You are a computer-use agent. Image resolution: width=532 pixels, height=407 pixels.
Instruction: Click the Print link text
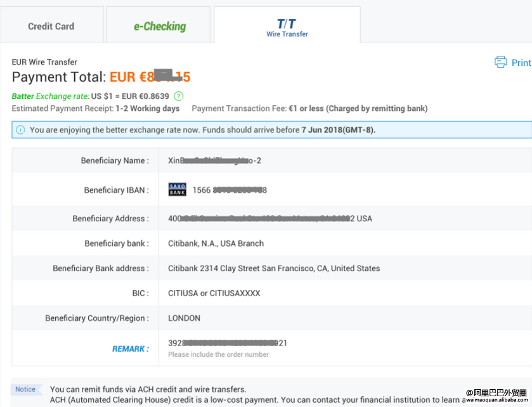(521, 63)
